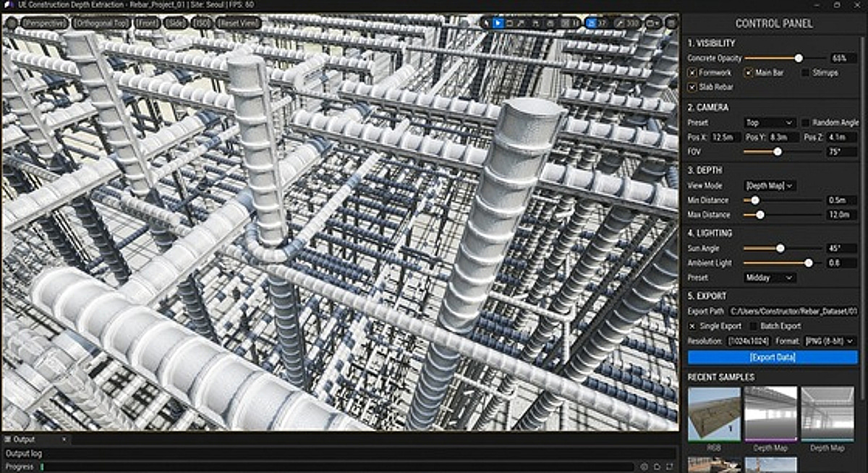Viewport: 868px width, 473px height.
Task: Open the camera Preset dropdown showing Top
Action: click(770, 122)
